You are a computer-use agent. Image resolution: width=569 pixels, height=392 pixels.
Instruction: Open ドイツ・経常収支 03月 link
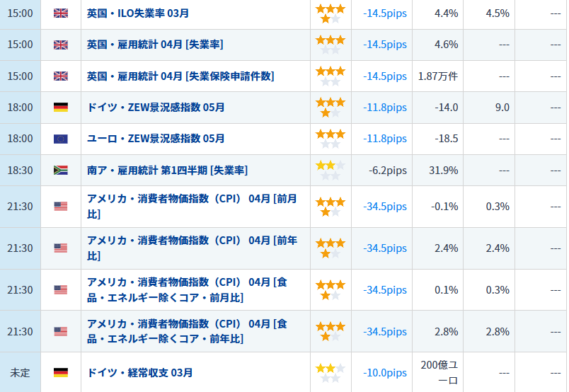(139, 372)
